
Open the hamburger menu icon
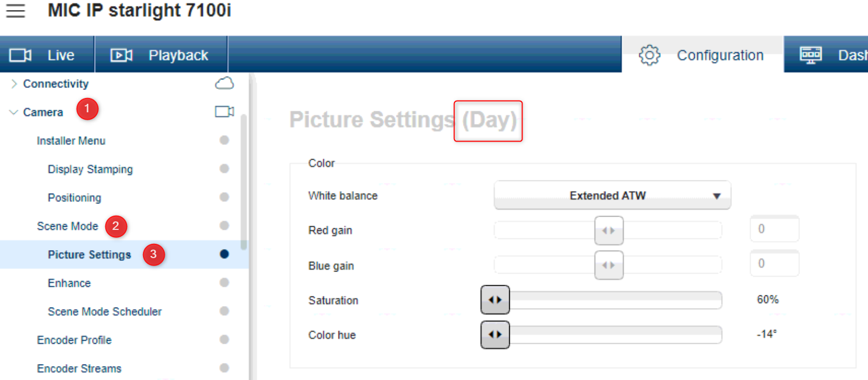[x=15, y=11]
